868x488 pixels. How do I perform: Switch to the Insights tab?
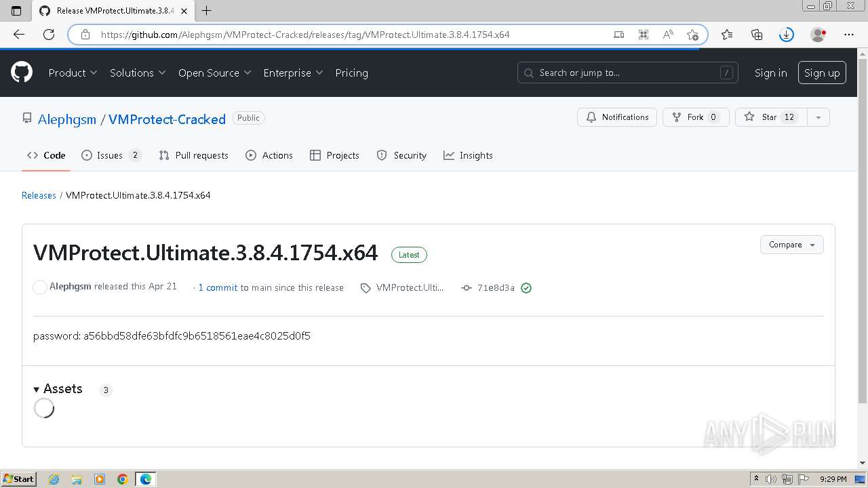pos(468,155)
